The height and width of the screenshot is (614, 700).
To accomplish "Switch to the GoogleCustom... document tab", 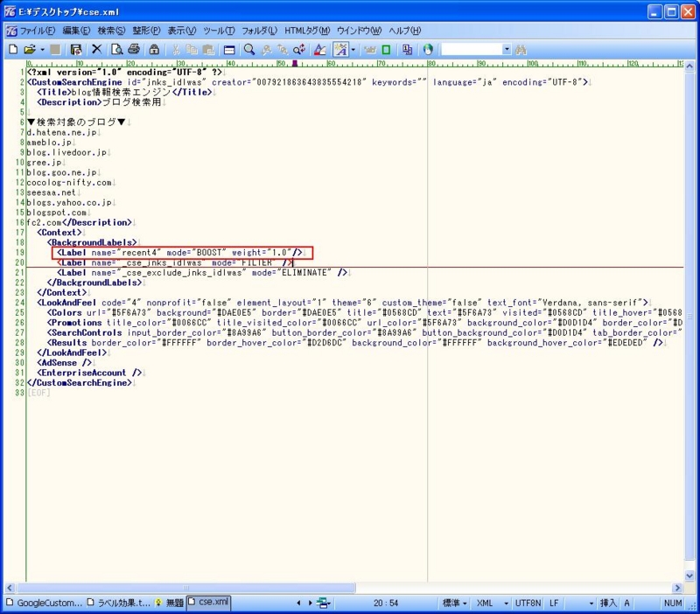I will click(x=44, y=603).
